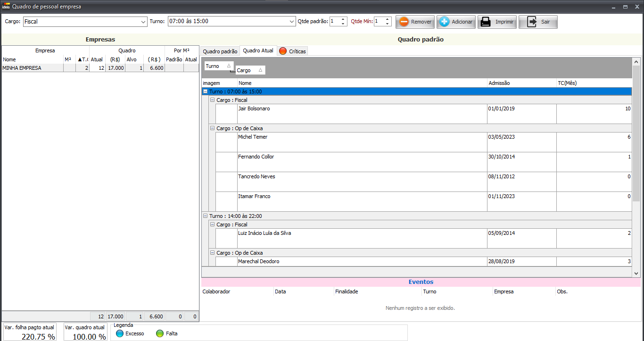Click the application icon in title bar
The width and height of the screenshot is (644, 341).
pos(6,7)
